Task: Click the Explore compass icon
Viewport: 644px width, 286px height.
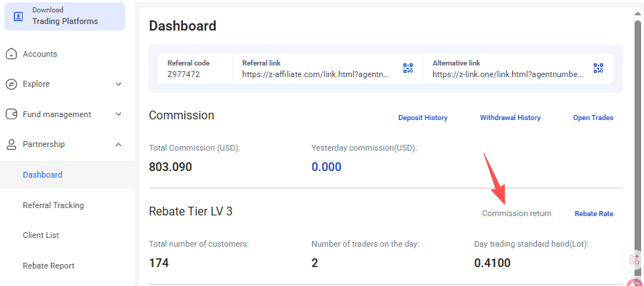Action: click(11, 84)
